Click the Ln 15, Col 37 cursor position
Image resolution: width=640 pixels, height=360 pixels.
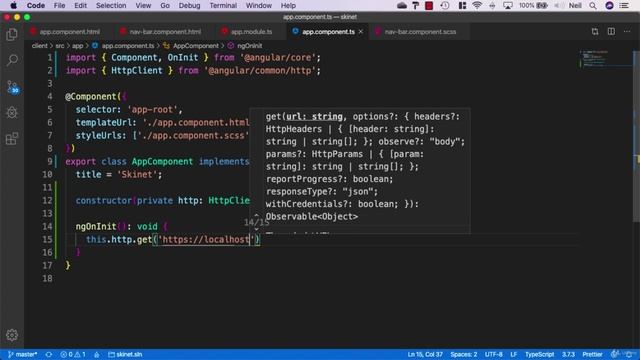tap(424, 354)
